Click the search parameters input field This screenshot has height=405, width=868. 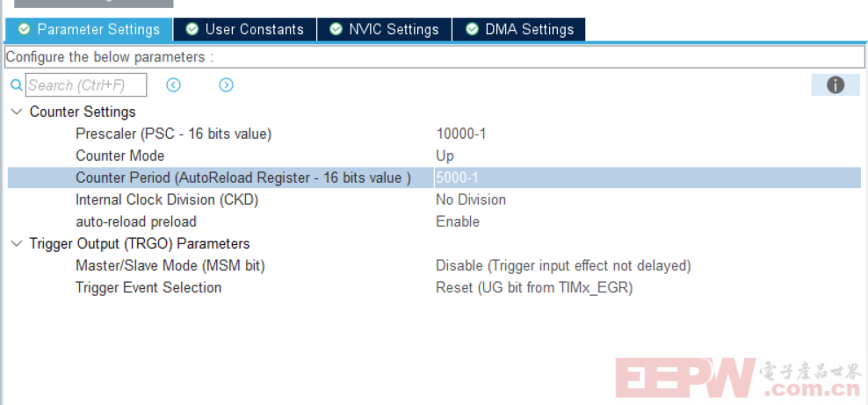coord(85,85)
